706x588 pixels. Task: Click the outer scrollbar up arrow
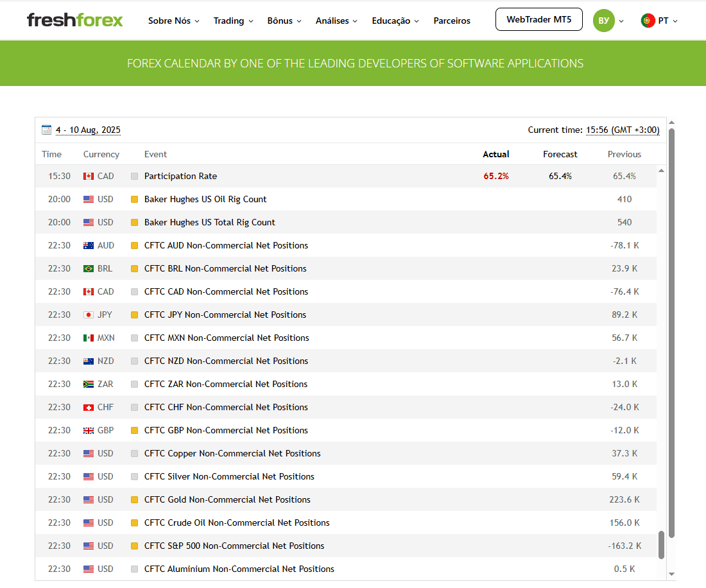point(671,123)
